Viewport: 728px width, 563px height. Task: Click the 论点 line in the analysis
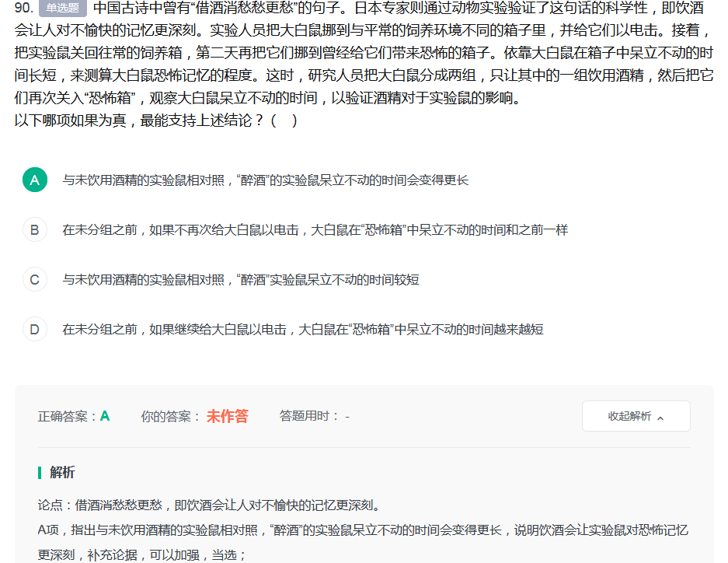[x=210, y=505]
